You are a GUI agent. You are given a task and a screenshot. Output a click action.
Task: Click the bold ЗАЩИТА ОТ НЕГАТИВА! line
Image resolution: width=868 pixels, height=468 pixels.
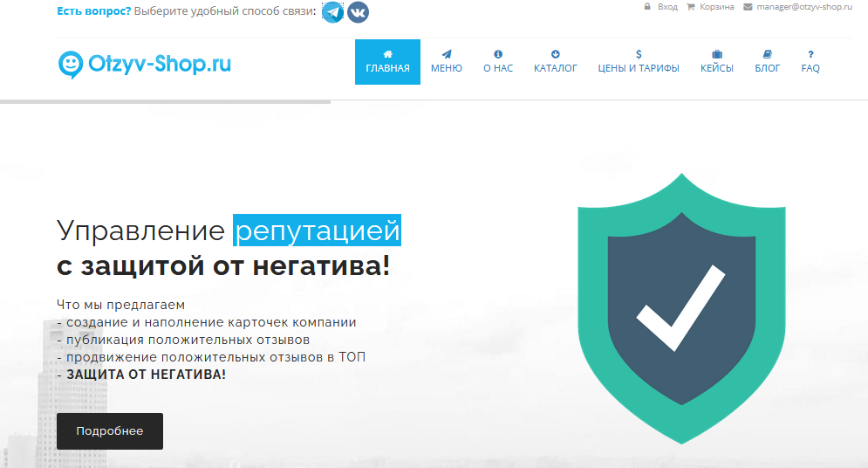coord(147,375)
